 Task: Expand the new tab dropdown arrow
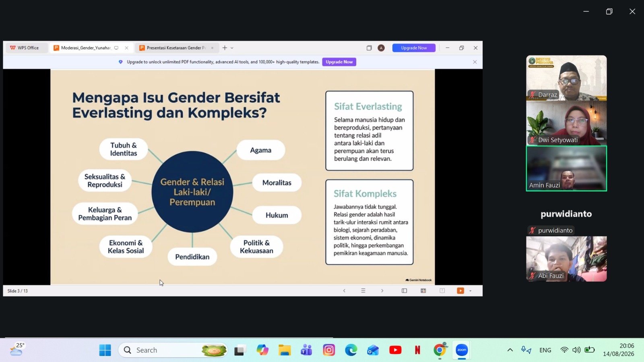point(232,48)
